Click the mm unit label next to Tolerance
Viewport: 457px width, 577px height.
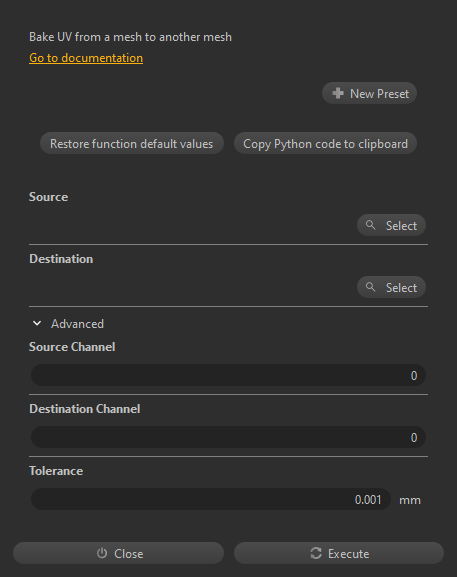coord(410,500)
